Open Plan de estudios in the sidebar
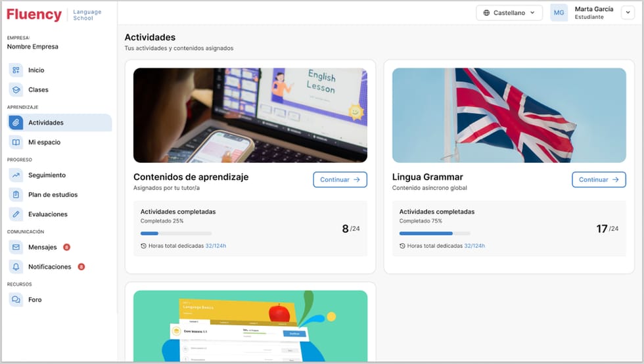Image resolution: width=644 pixels, height=364 pixels. point(60,194)
